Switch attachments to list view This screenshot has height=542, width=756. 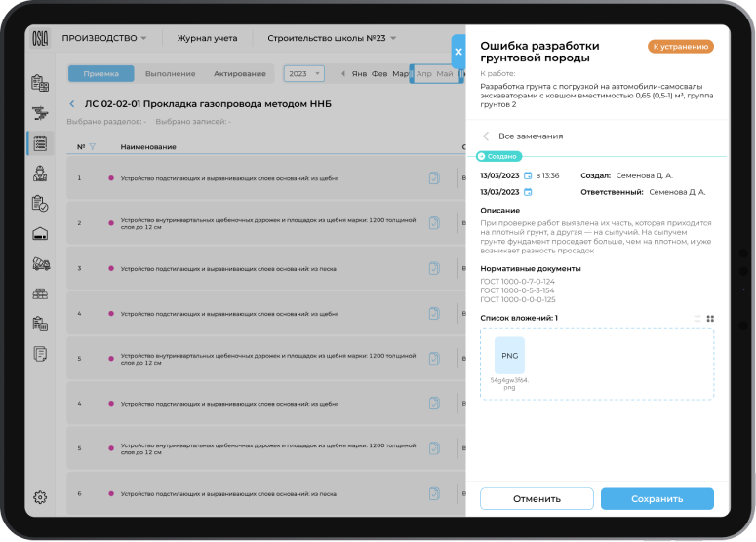click(697, 318)
